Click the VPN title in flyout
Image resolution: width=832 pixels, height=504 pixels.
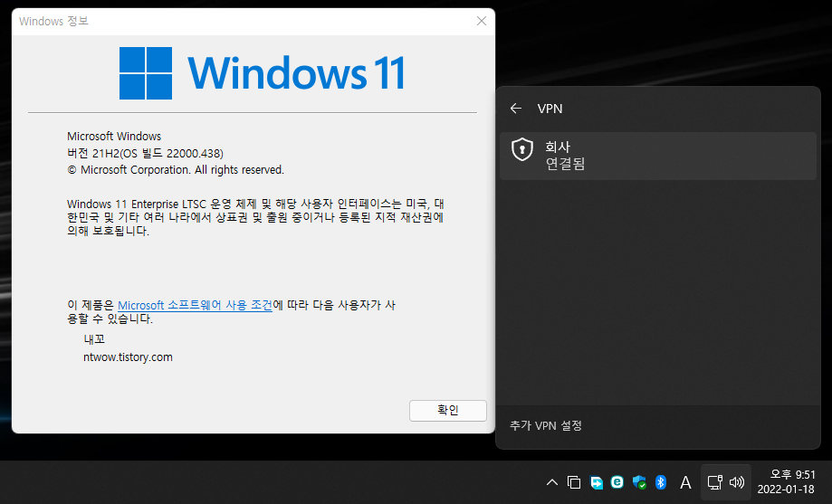(550, 109)
